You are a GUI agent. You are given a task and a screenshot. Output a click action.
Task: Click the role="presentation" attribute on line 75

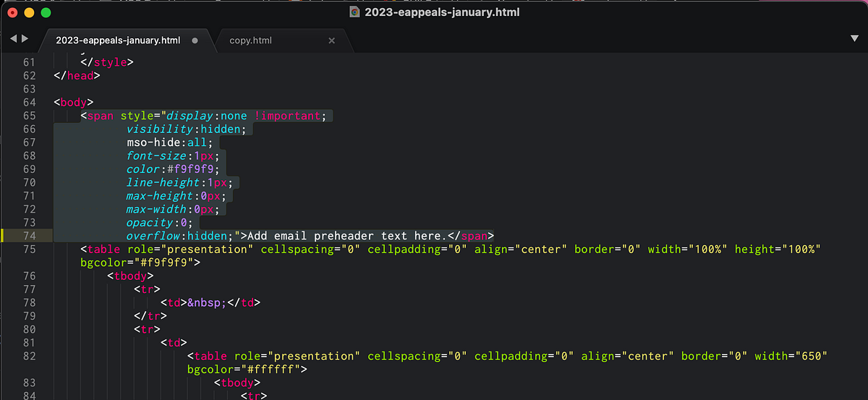[x=190, y=250]
